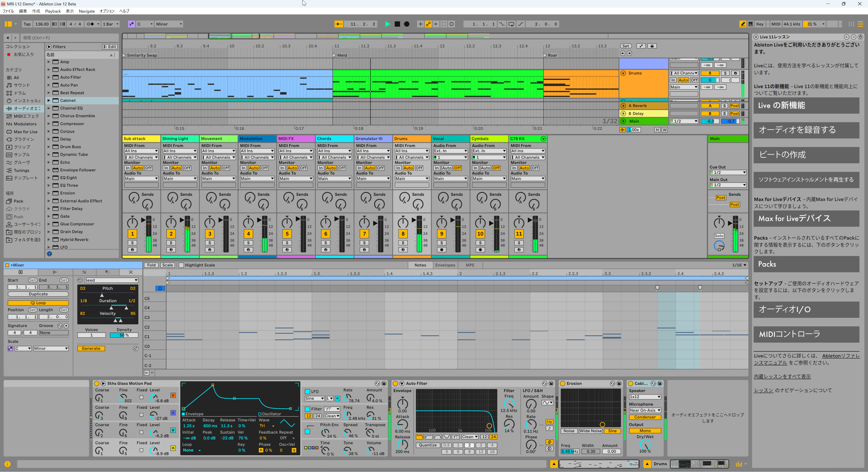
Task: Enable Draw Mode with the pencil icon
Action: pyautogui.click(x=743, y=24)
